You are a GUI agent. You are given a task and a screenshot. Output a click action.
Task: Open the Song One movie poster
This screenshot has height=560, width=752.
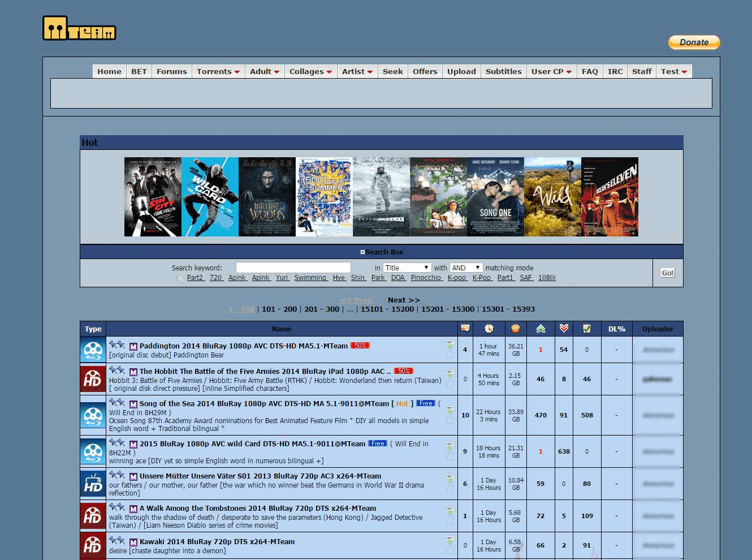pos(495,197)
